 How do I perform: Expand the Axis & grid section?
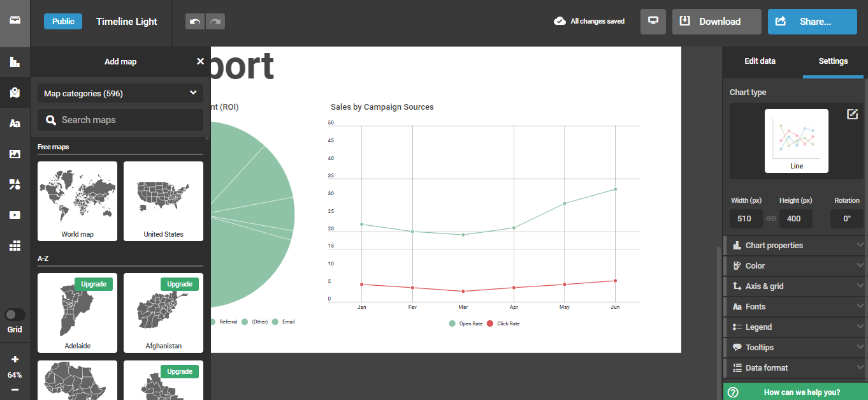pos(795,286)
